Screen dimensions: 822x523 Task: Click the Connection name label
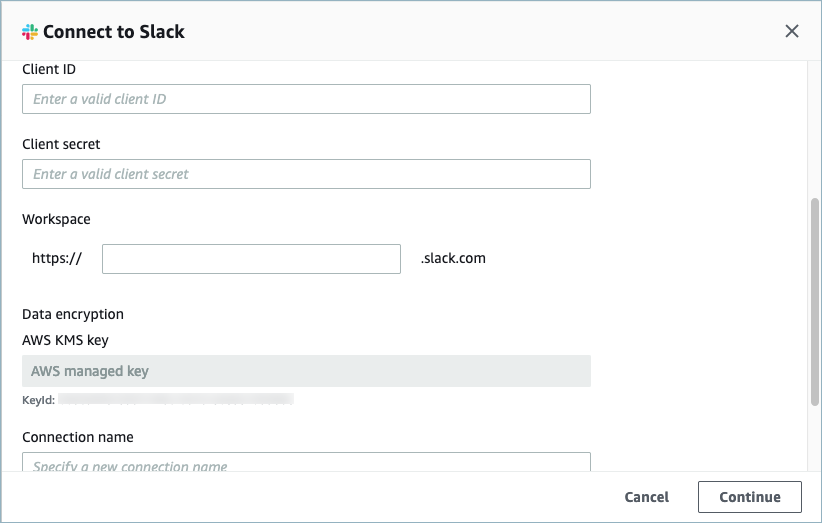[x=78, y=437]
